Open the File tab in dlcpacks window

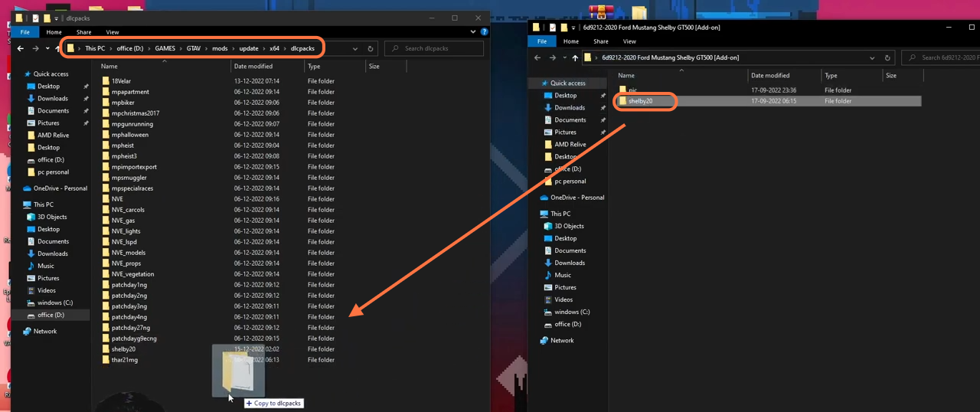click(25, 32)
